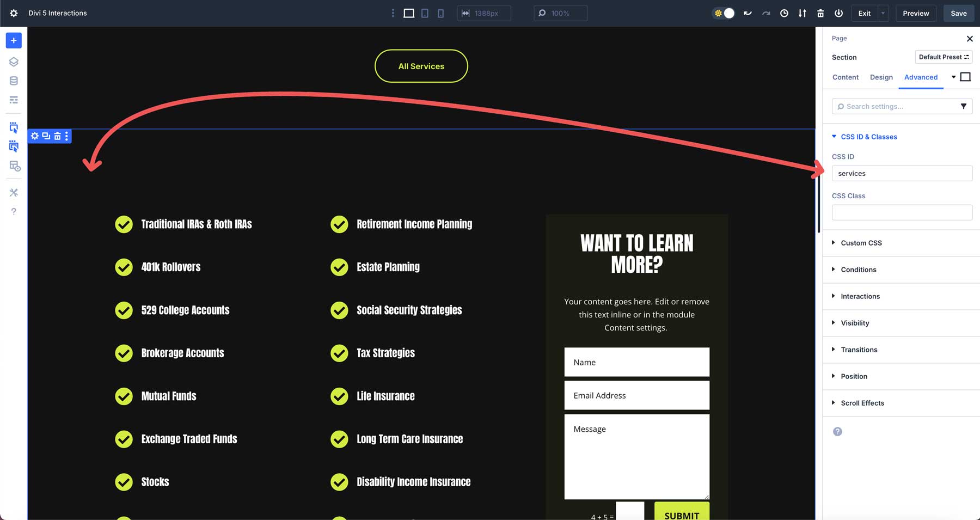Image resolution: width=980 pixels, height=520 pixels.
Task: Switch to the Design tab
Action: tap(881, 77)
